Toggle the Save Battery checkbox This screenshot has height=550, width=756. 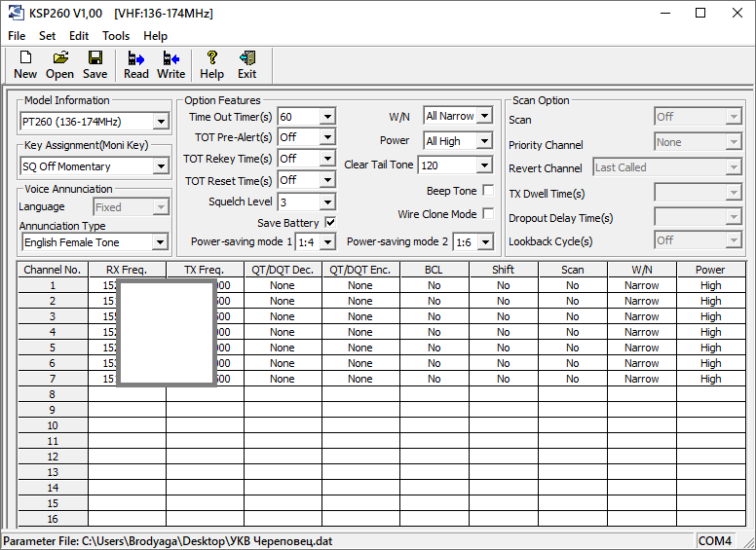coord(329,223)
